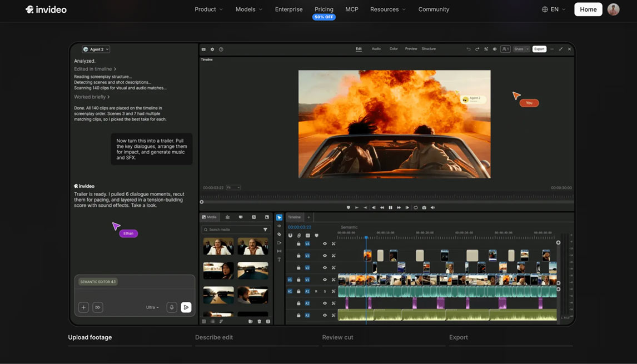
Task: Create new bin with folder icon
Action: tap(250, 321)
